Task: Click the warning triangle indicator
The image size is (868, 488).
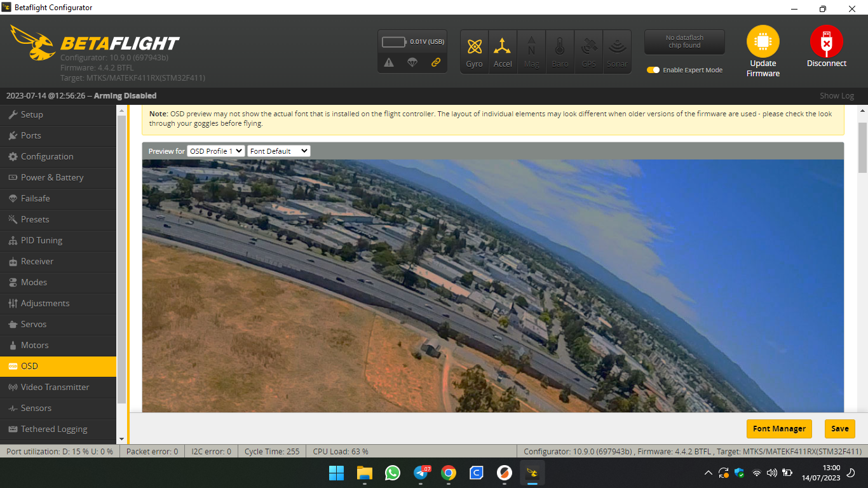Action: coord(390,63)
